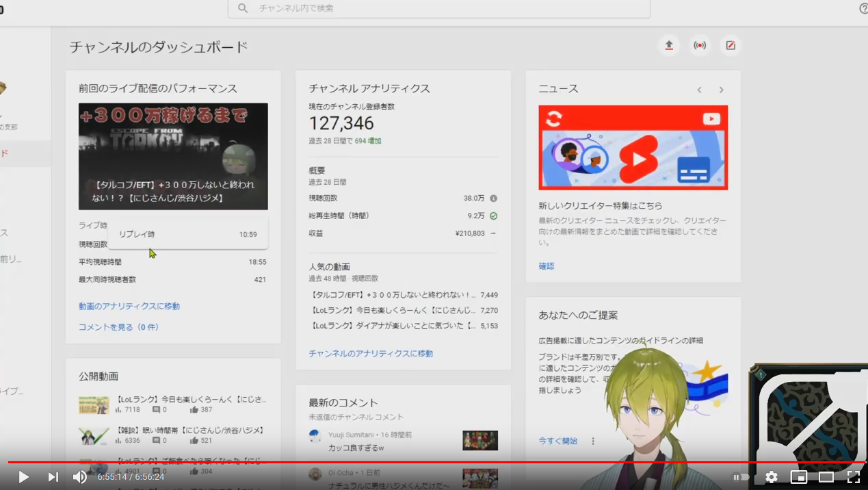Image resolution: width=868 pixels, height=490 pixels.
Task: Click 【LoLランク】今日も楽しくらーんく title in 公開動画
Action: [191, 400]
